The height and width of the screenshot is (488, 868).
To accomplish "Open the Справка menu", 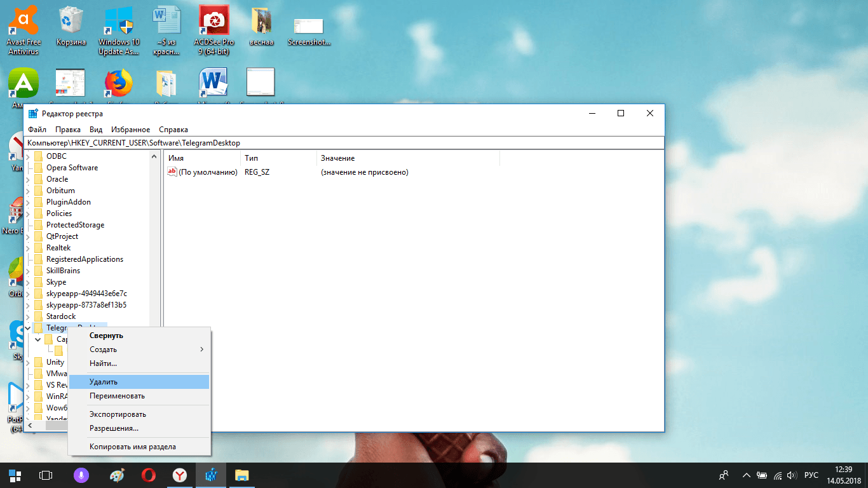I will pos(173,130).
